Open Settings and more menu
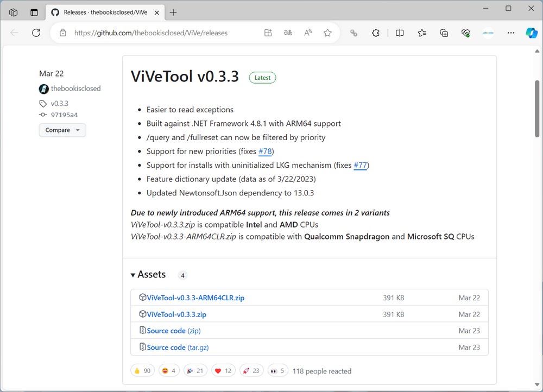The height and width of the screenshot is (392, 543). tap(511, 33)
